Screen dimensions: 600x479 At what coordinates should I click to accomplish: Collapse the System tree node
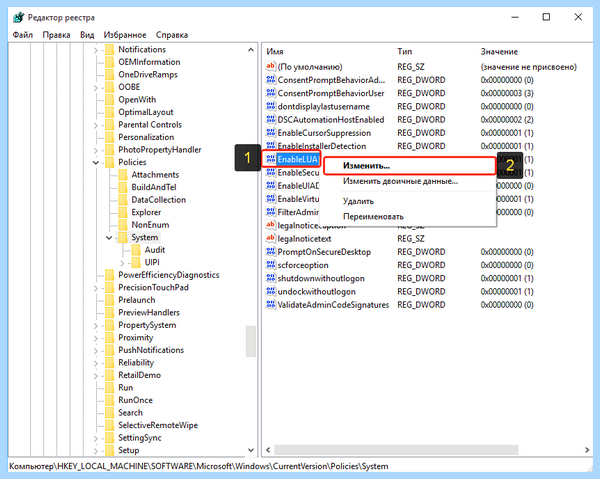pyautogui.click(x=109, y=238)
